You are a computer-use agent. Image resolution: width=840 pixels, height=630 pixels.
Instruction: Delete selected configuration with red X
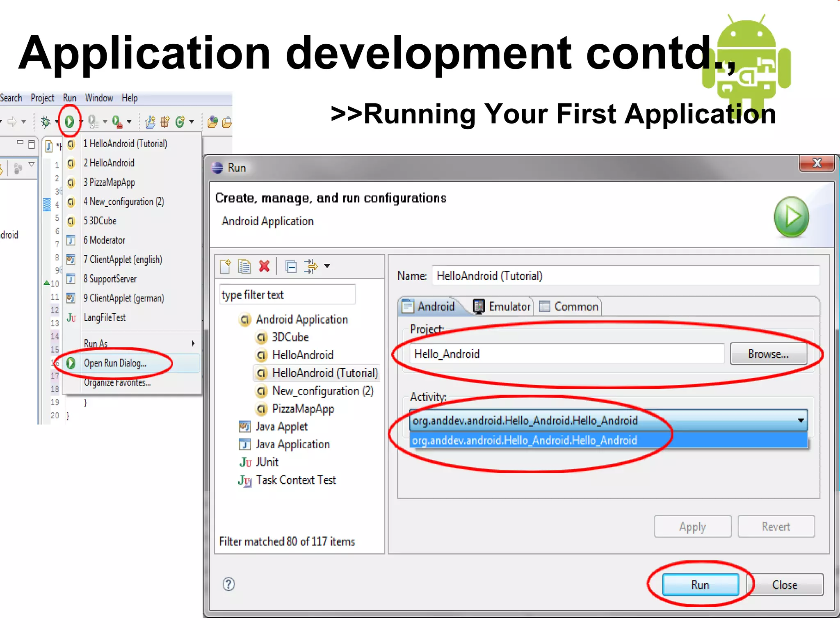point(264,266)
